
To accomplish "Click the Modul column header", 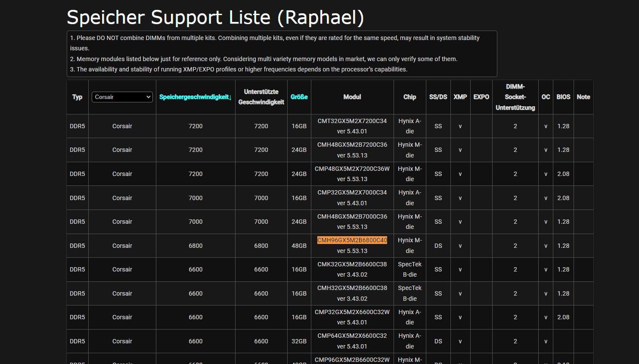I will [352, 97].
